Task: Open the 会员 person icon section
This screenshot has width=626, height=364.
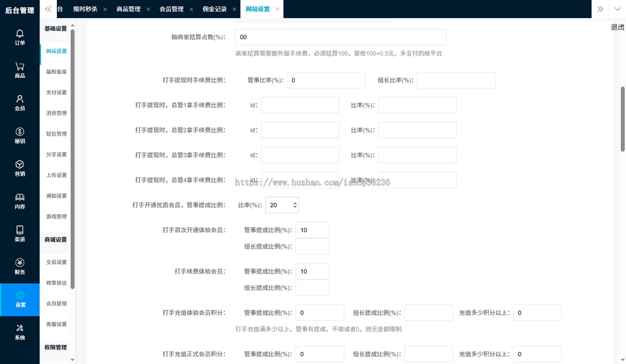Action: tap(20, 103)
